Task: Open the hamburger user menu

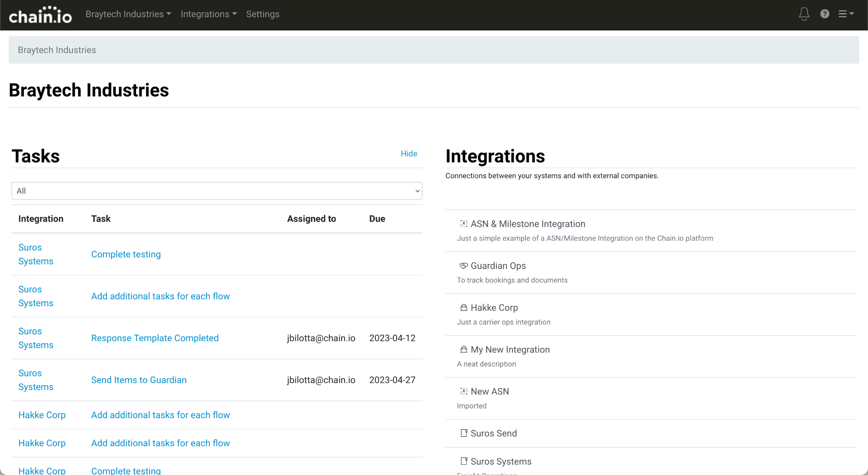Action: click(846, 14)
